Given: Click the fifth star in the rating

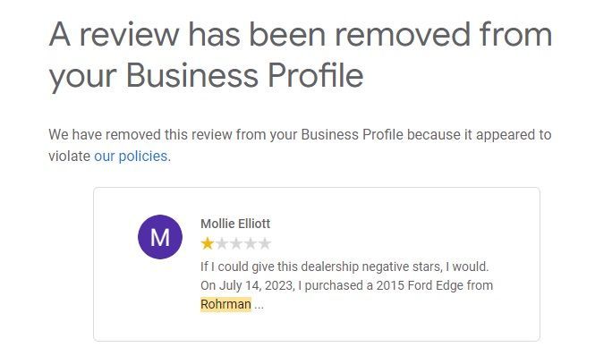Looking at the screenshot, I should (265, 243).
